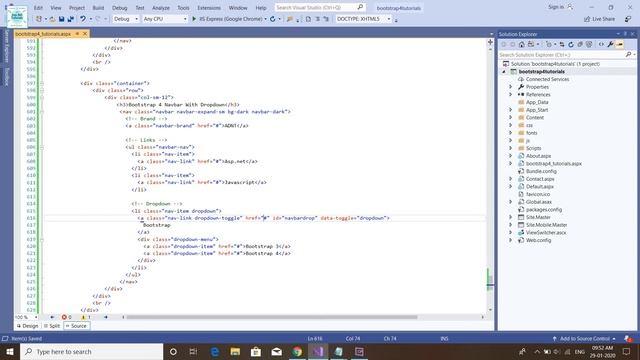
Task: Click the Home icon in Solution Explorer
Action: point(522,44)
